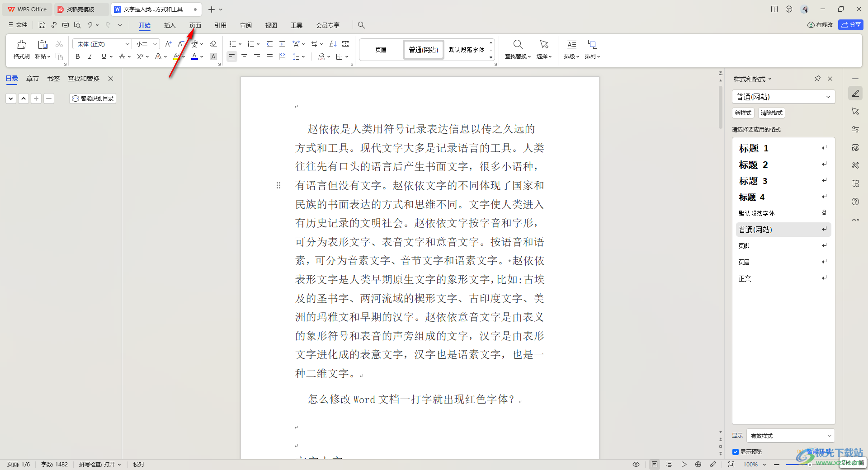Viewport: 868px width, 470px height.
Task: Click the help question mark sidebar icon
Action: pyautogui.click(x=855, y=202)
